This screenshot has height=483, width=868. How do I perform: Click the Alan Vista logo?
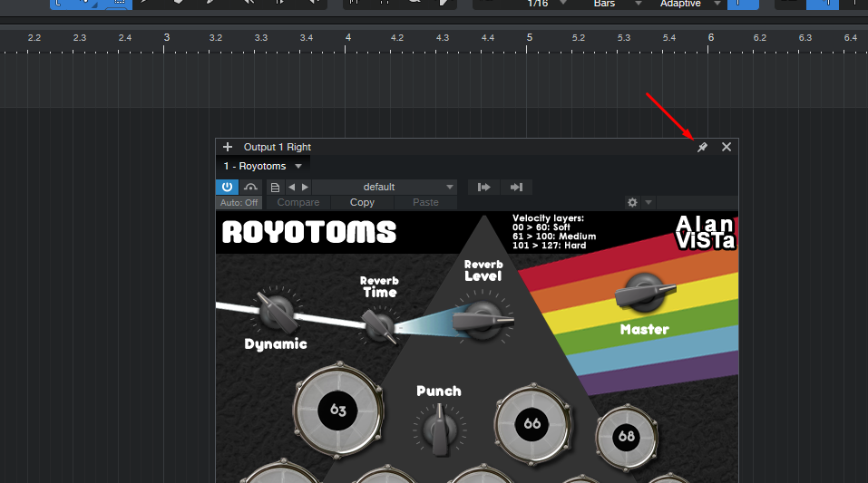point(706,232)
